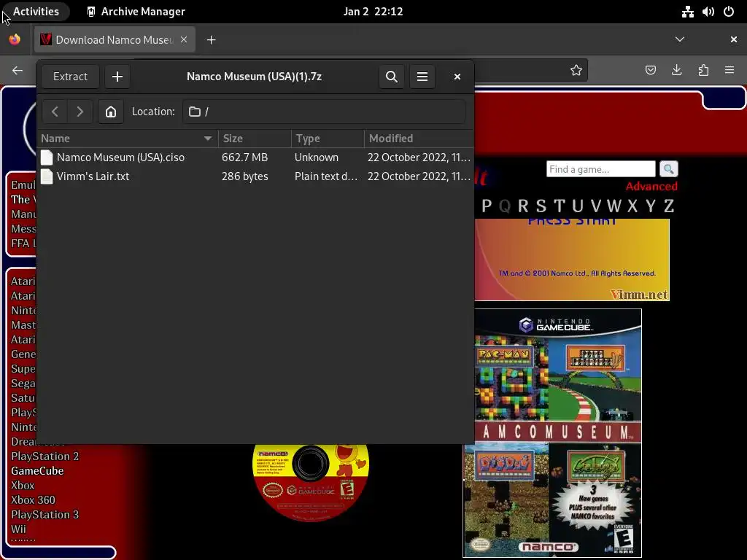Go back in the archive location history
The width and height of the screenshot is (747, 560).
(x=55, y=112)
